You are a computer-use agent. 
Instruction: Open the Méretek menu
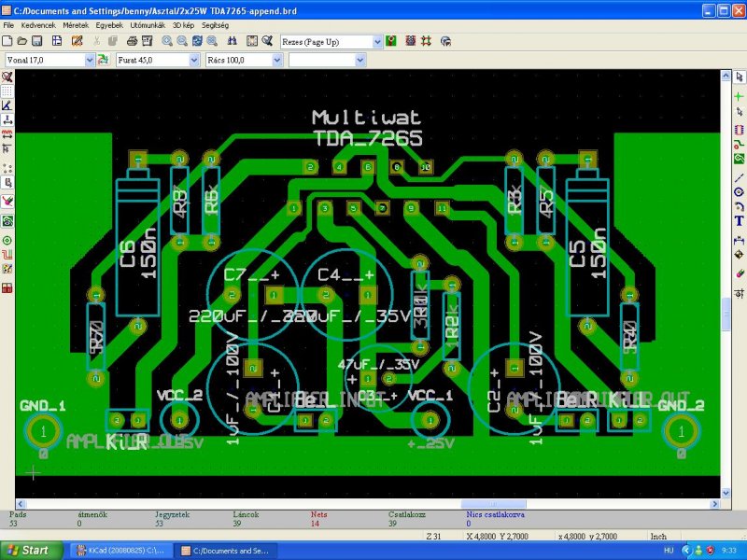coord(76,25)
